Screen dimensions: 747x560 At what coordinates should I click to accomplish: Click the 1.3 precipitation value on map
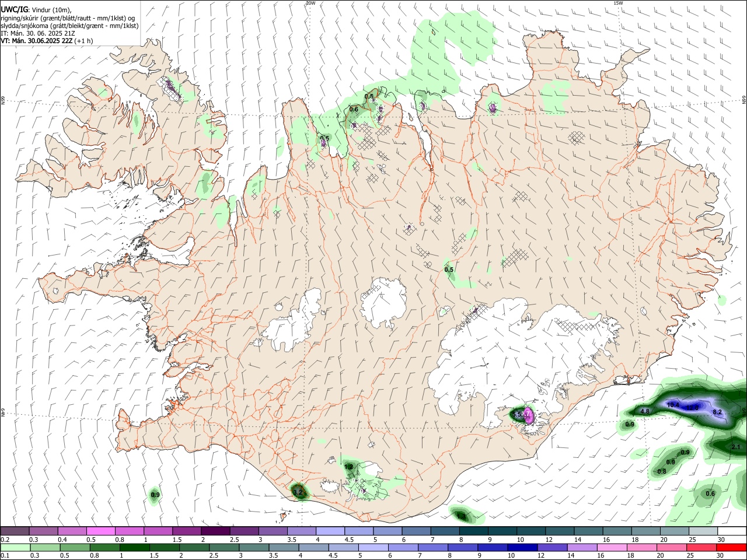click(x=462, y=516)
